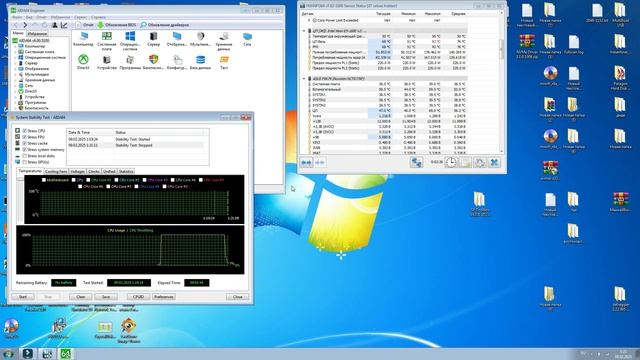This screenshot has height=360, width=640.
Task: Click the clock timer icon in HWiNFO toolbar
Action: tap(451, 162)
